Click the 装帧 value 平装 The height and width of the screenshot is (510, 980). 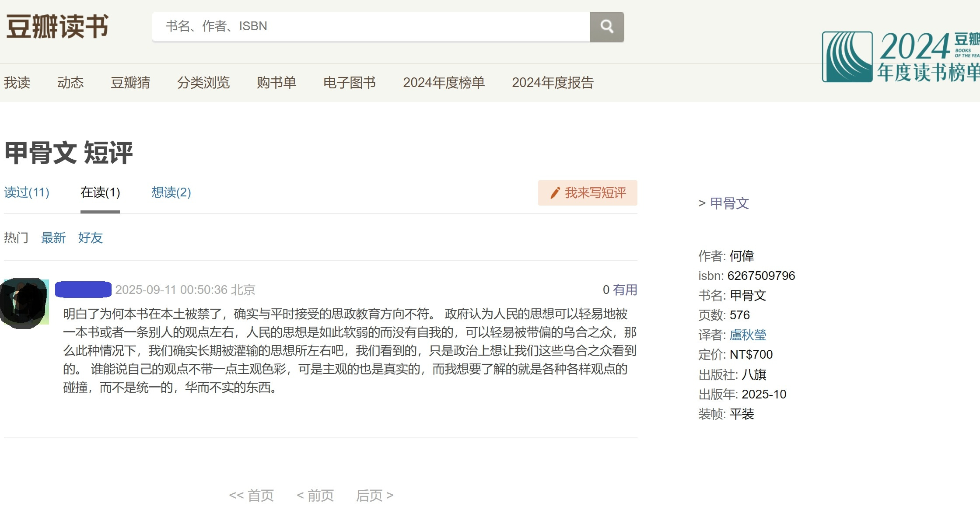[742, 414]
